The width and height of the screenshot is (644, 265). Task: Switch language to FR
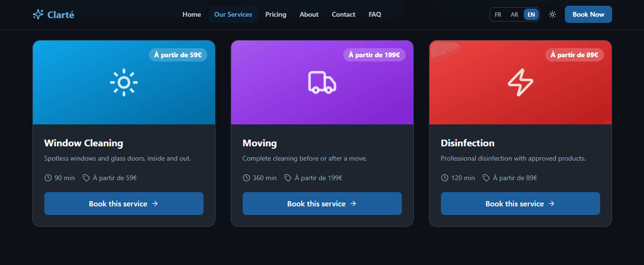498,14
